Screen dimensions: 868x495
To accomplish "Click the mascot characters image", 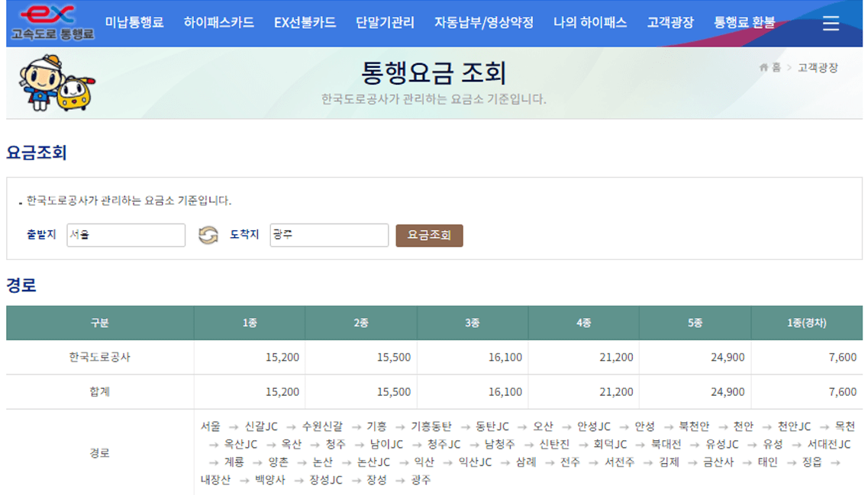I will click(x=56, y=82).
